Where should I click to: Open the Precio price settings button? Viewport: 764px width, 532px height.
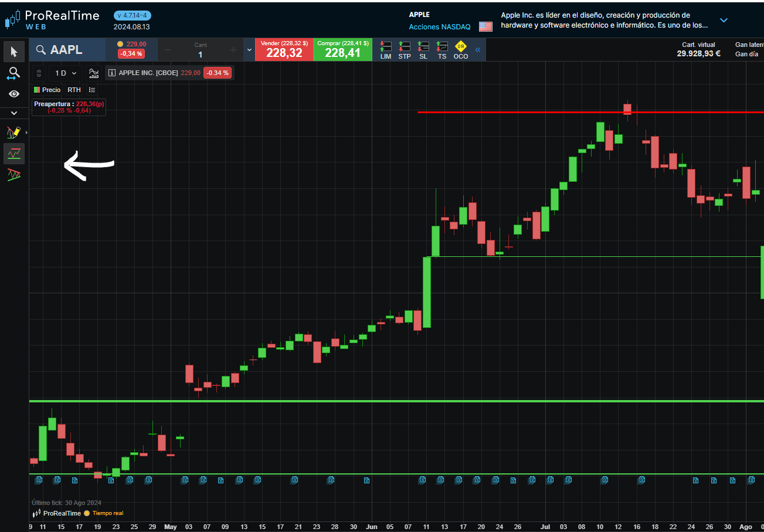point(47,90)
